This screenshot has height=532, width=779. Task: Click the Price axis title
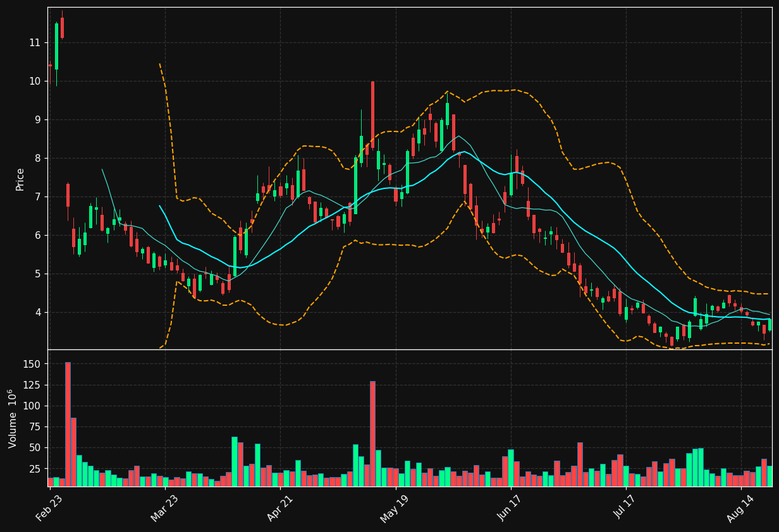point(20,179)
